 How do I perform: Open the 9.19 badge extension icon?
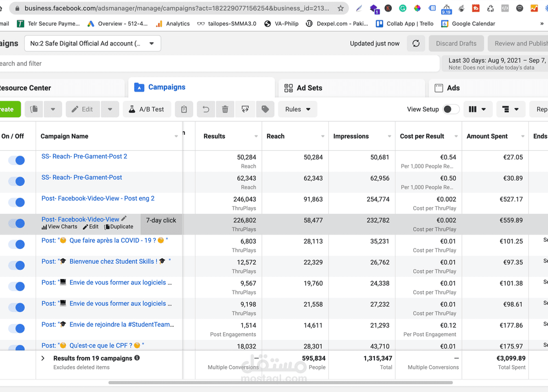point(446,9)
